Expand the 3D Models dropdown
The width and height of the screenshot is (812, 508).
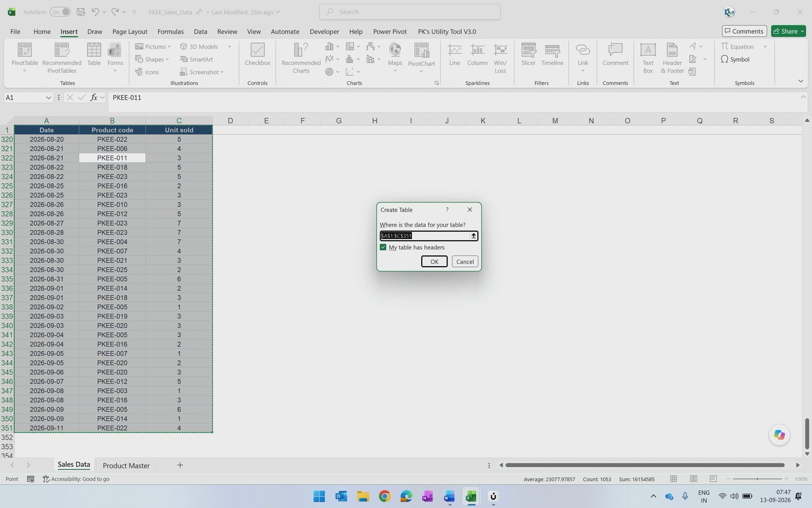(x=229, y=47)
